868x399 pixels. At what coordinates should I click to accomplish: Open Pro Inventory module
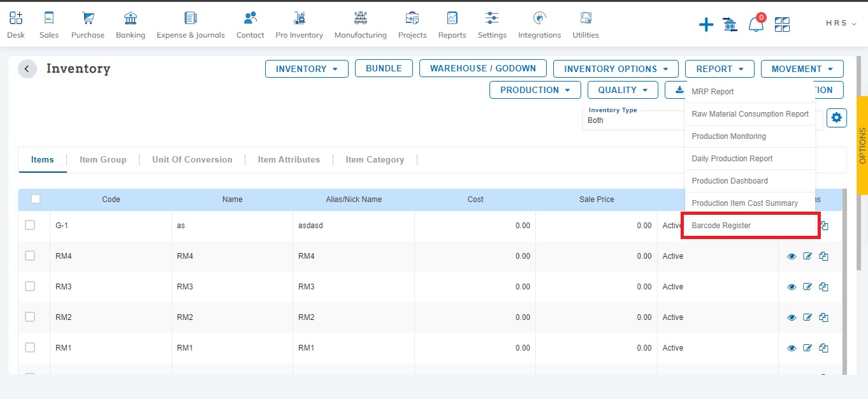point(300,25)
